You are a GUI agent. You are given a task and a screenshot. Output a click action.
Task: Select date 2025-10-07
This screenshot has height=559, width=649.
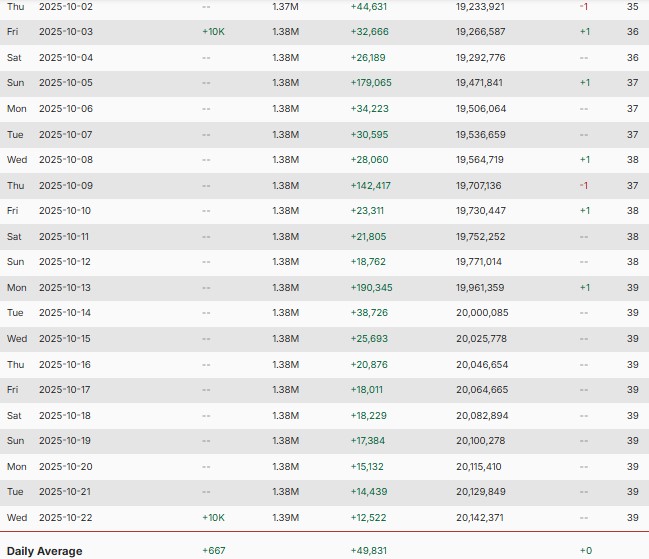tap(65, 134)
